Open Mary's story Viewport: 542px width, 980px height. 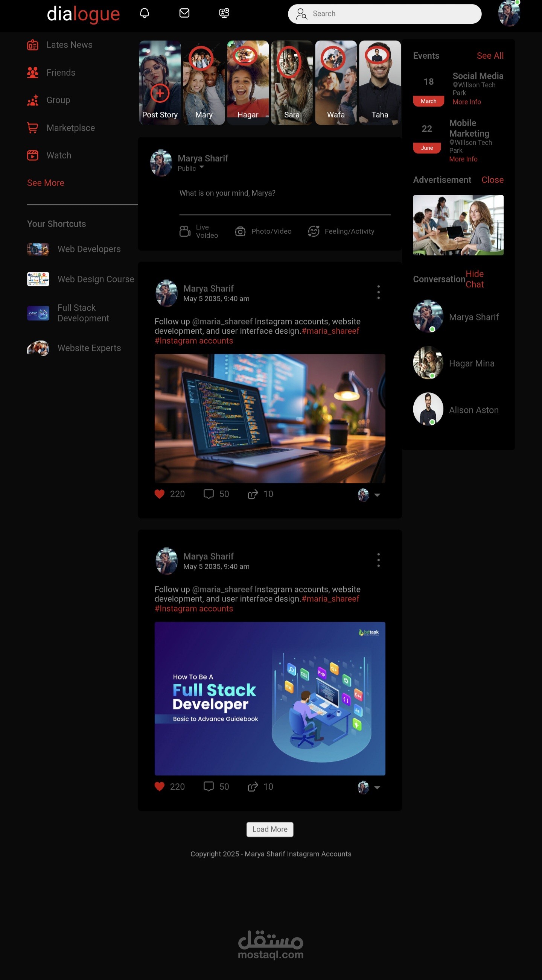coord(204,82)
